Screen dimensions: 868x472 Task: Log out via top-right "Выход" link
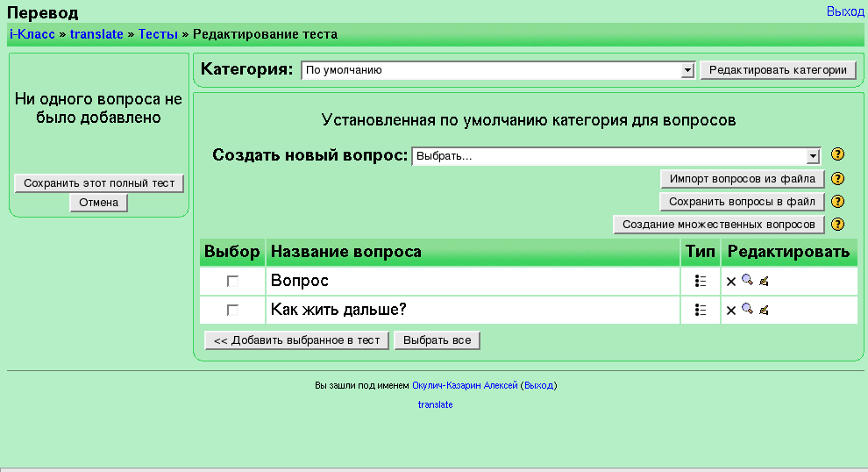click(x=844, y=11)
